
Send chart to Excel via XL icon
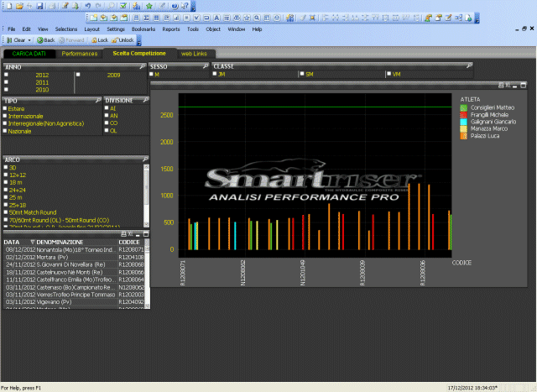pos(508,85)
